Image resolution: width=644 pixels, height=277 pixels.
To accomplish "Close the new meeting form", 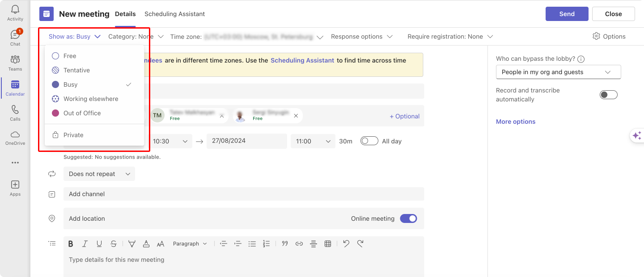I will coord(613,14).
